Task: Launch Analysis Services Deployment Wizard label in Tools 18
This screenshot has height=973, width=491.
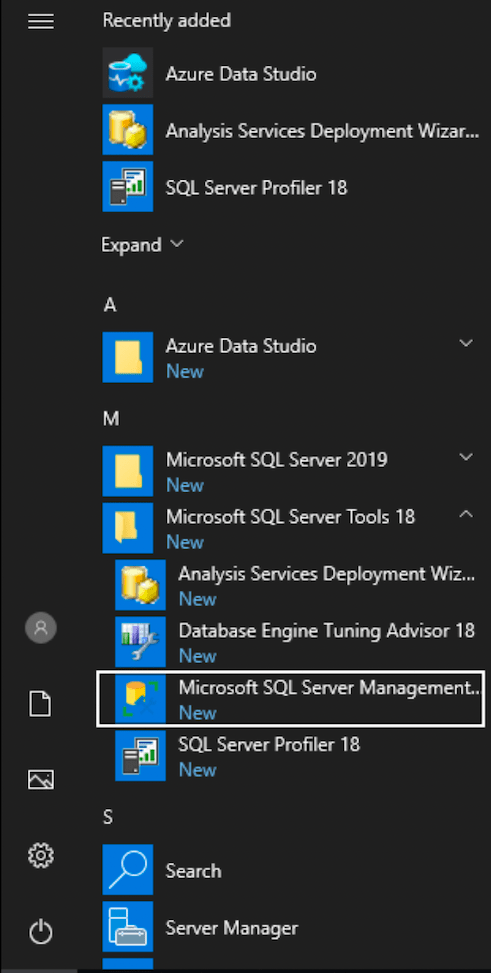Action: click(327, 573)
